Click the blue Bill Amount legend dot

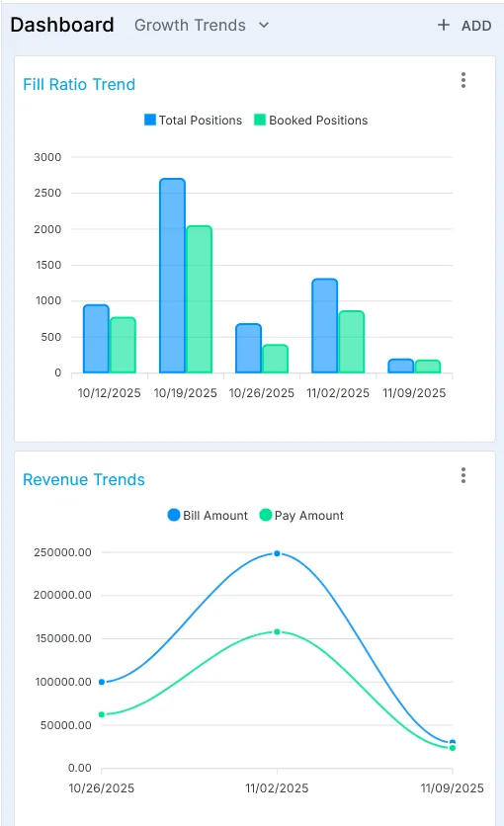click(173, 515)
